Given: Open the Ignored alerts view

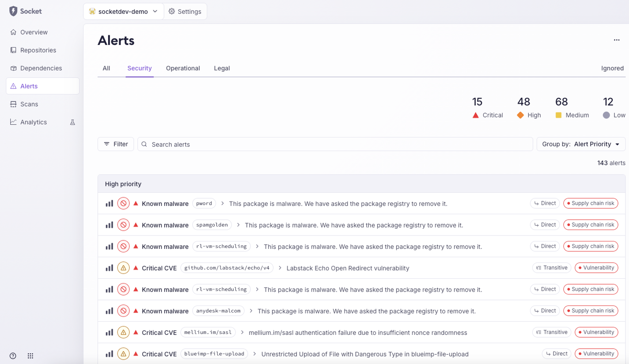Looking at the screenshot, I should coord(612,68).
